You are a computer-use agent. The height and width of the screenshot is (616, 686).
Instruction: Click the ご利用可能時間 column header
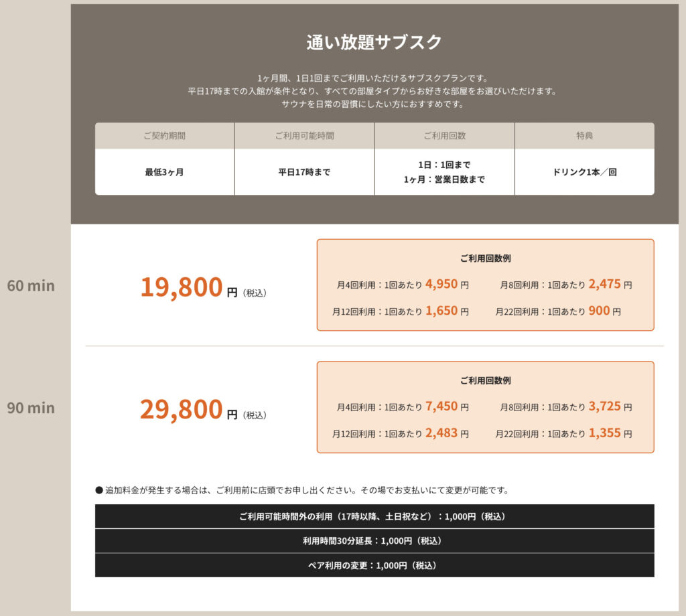304,136
